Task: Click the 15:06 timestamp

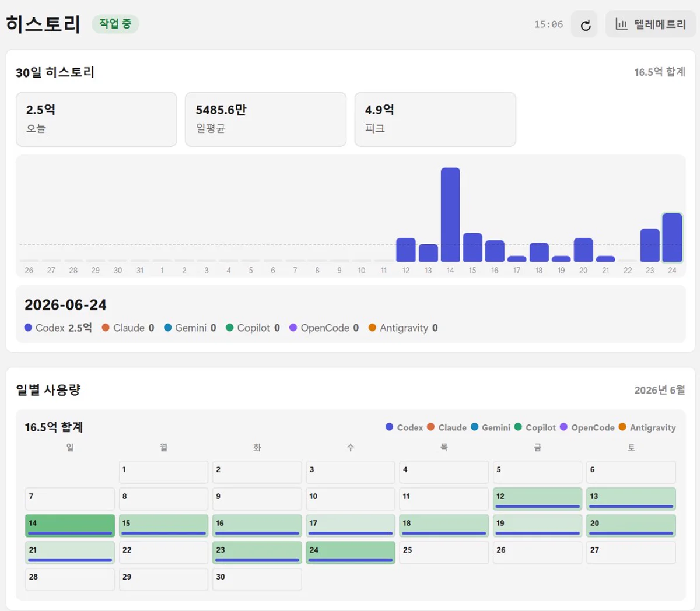Action: click(x=548, y=24)
